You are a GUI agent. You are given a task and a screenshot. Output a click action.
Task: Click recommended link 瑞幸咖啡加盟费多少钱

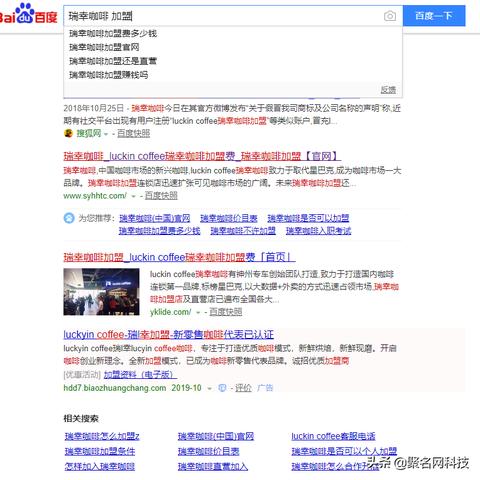pyautogui.click(x=160, y=231)
